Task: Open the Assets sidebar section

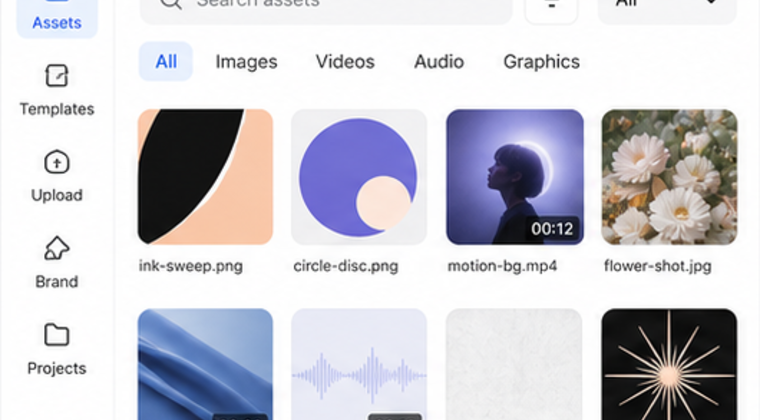Action: (57, 17)
